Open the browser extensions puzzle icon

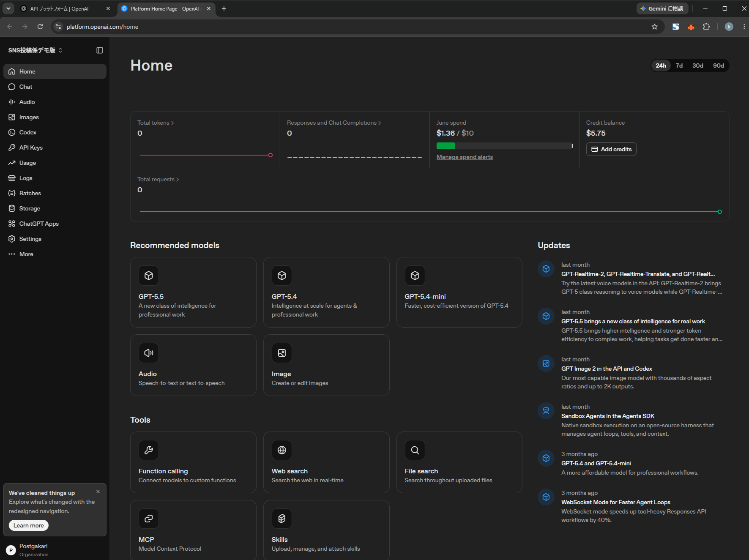706,27
